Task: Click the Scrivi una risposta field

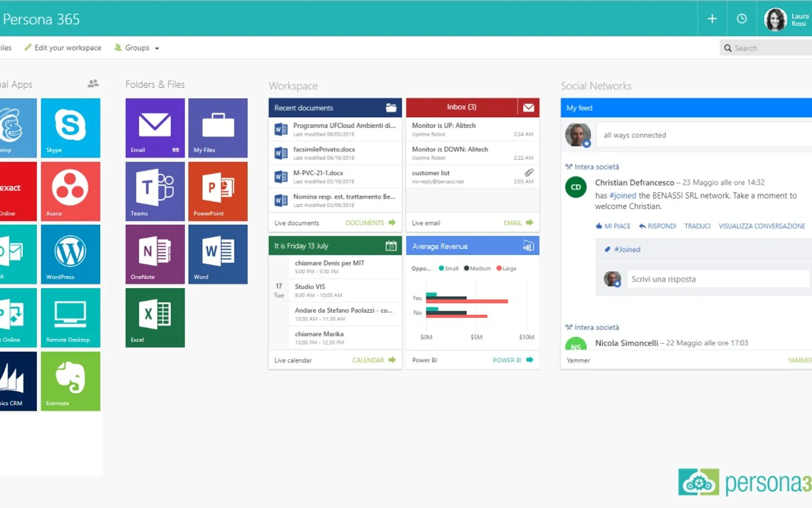Action: [x=718, y=279]
